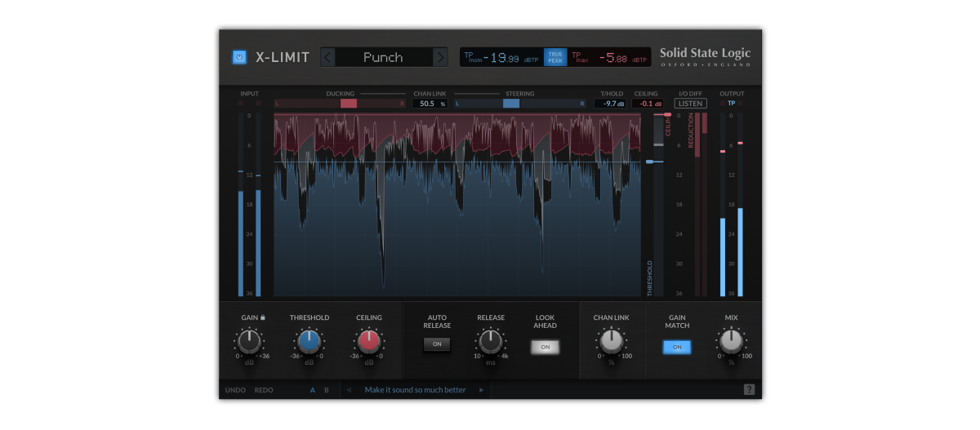Select the previous preset arrow
980x430 pixels.
328,57
